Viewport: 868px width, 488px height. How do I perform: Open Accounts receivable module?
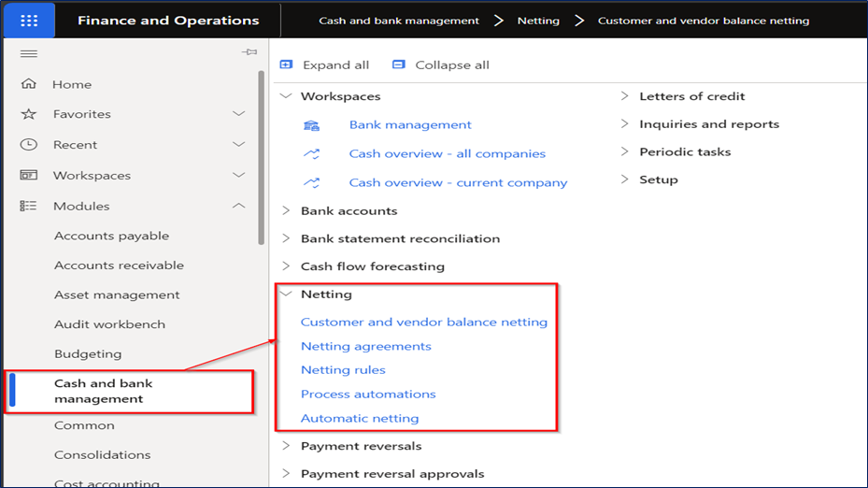tap(119, 266)
